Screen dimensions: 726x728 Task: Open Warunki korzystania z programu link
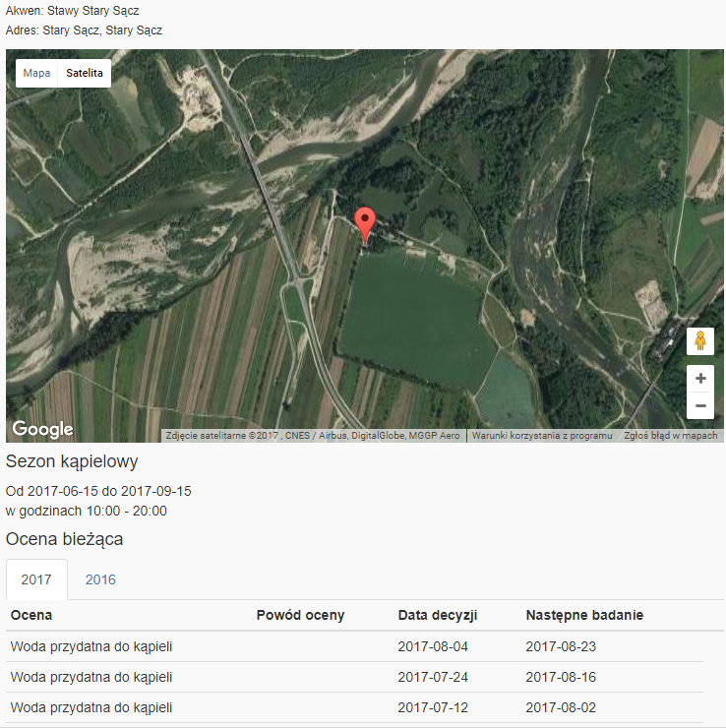pos(542,435)
